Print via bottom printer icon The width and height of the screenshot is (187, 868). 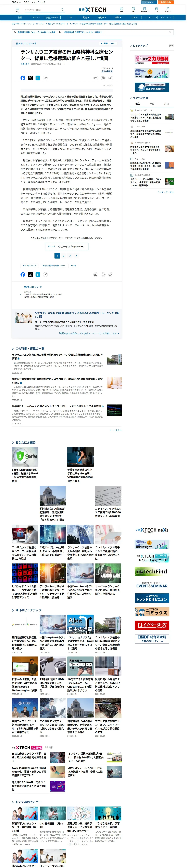pyautogui.click(x=103, y=275)
